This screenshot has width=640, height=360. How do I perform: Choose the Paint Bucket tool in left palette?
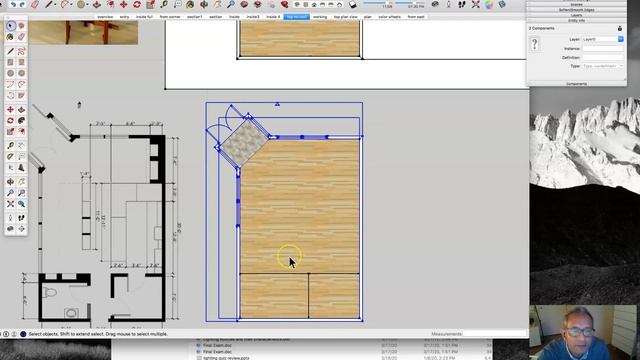click(11, 37)
